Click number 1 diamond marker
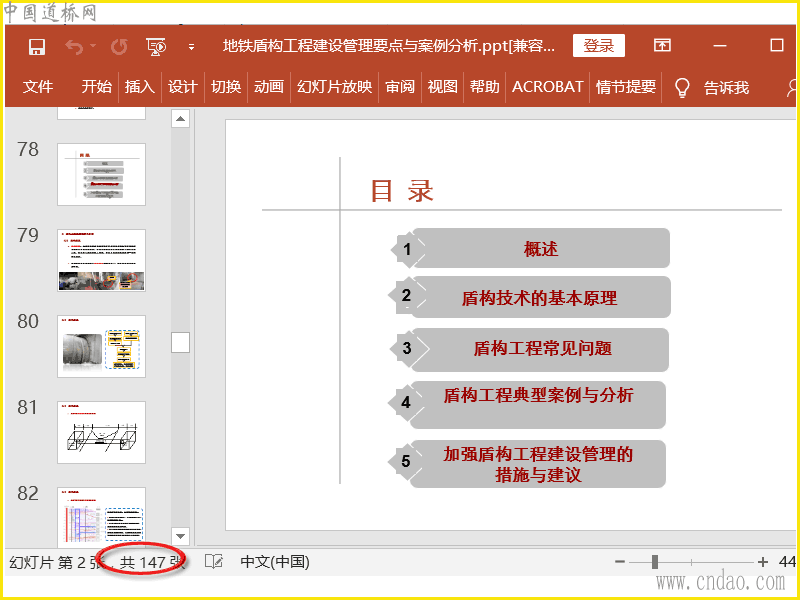The image size is (800, 600). [x=407, y=249]
